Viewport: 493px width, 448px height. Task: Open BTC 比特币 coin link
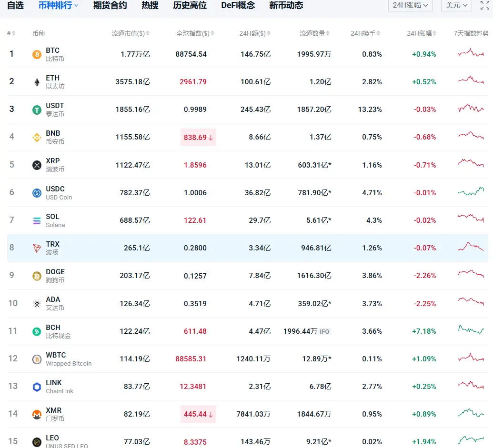(x=55, y=54)
